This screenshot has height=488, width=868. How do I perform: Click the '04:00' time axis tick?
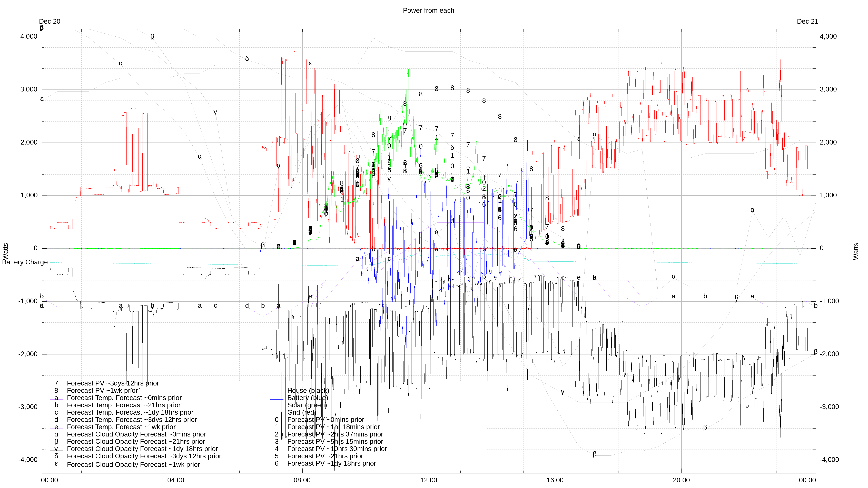click(176, 480)
